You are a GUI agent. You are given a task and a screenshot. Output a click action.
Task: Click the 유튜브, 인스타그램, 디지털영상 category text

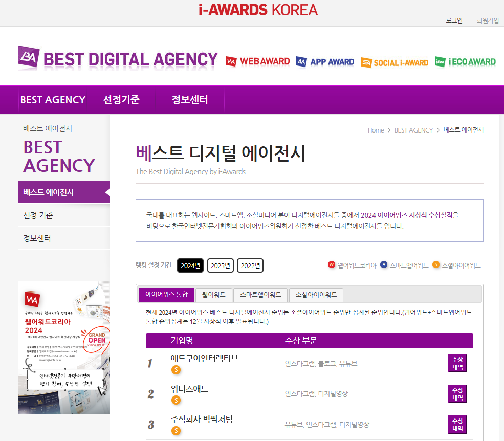click(x=327, y=425)
